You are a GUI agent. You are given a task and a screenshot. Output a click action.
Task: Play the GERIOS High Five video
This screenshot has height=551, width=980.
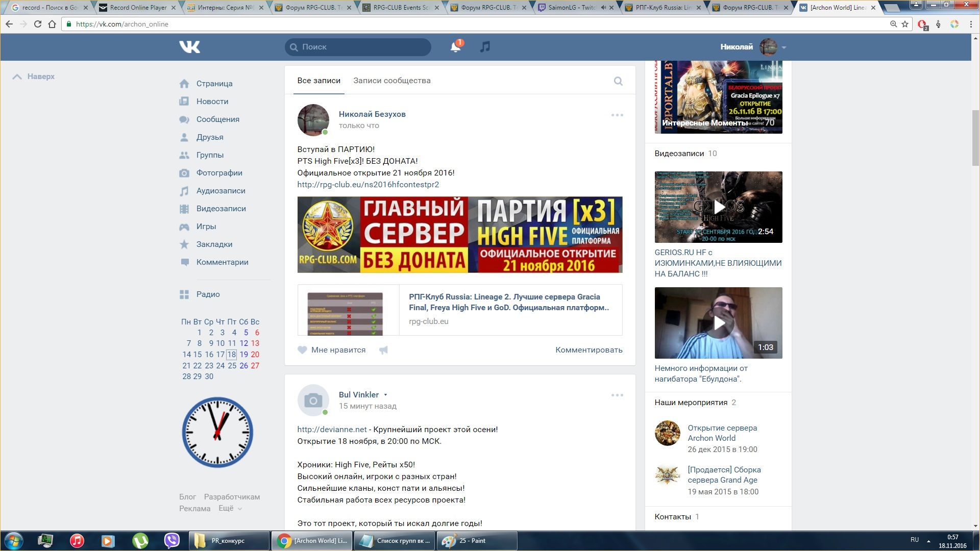pos(718,207)
